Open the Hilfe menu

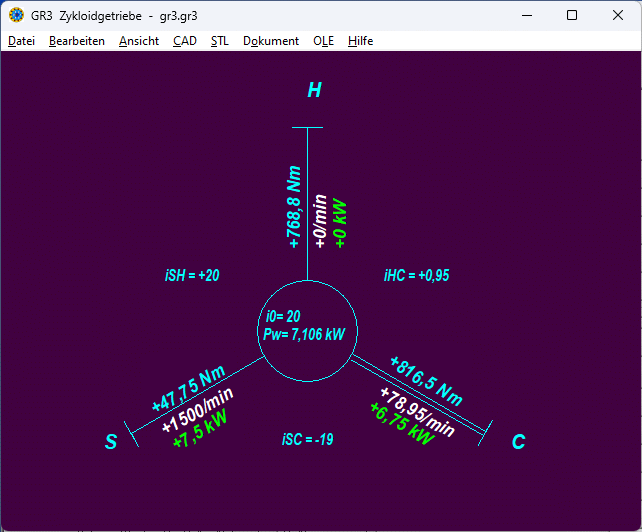click(x=361, y=41)
